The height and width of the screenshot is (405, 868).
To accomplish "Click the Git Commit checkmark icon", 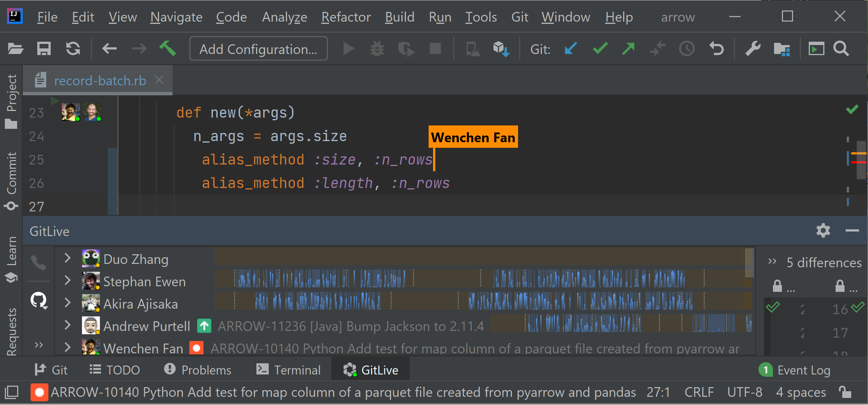I will [x=600, y=49].
